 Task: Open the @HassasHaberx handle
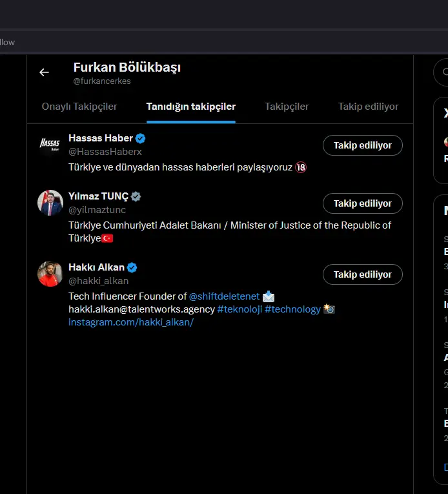(105, 152)
